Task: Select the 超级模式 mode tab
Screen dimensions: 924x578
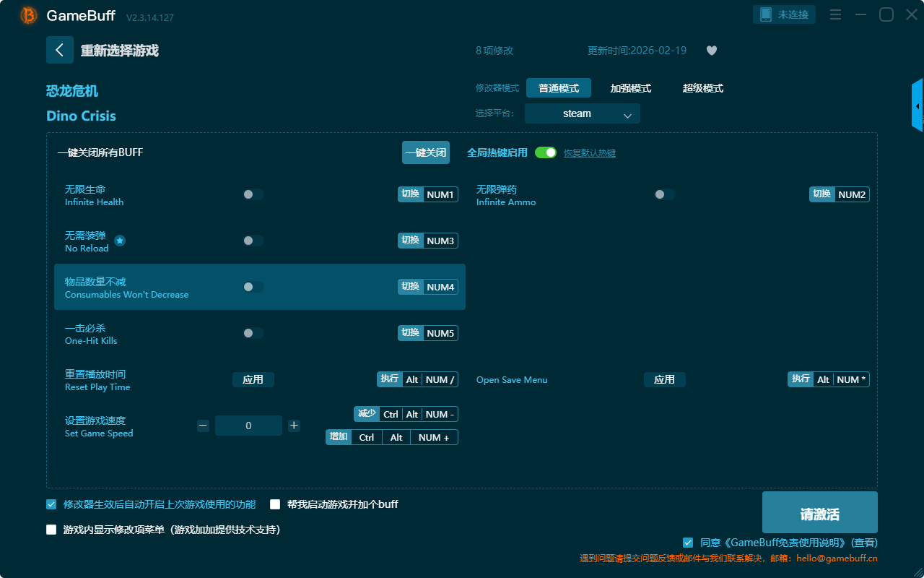Action: pos(702,88)
